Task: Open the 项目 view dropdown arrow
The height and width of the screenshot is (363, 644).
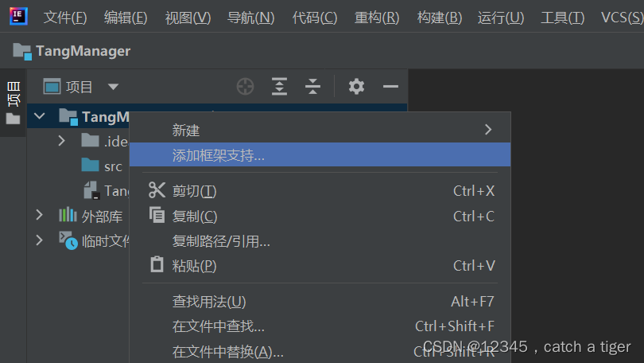Action: point(114,87)
